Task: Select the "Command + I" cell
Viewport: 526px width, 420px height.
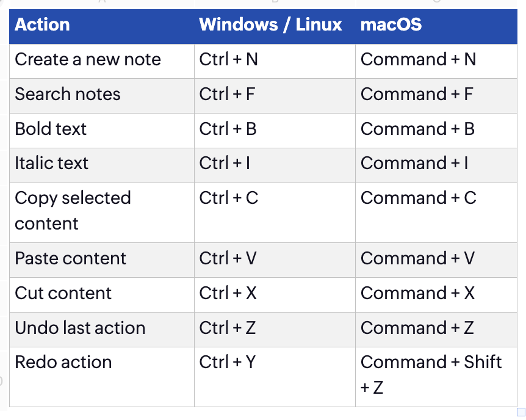Action: point(414,164)
